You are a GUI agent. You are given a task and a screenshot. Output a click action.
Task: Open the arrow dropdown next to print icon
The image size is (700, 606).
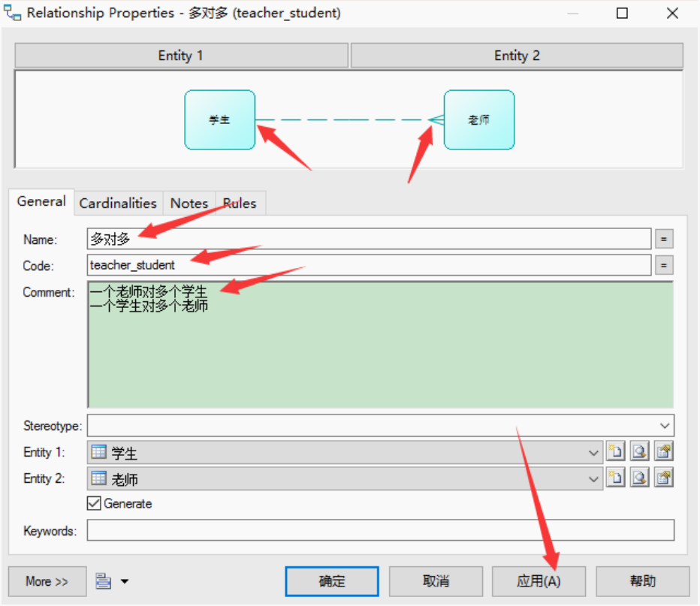(125, 581)
